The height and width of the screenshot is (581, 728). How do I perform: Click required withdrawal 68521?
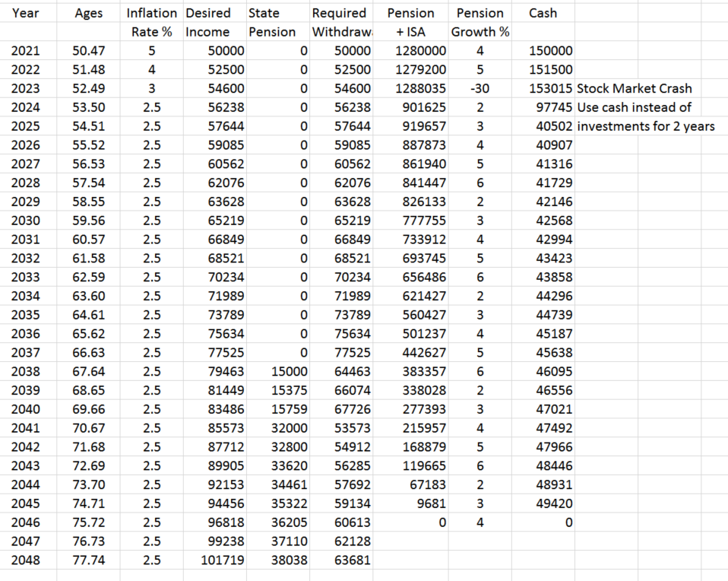[340, 259]
